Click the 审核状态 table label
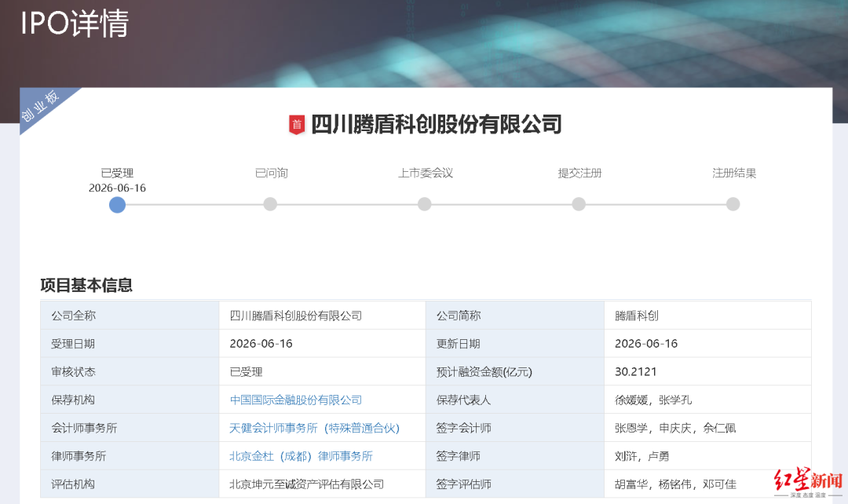The image size is (848, 504). (x=74, y=372)
